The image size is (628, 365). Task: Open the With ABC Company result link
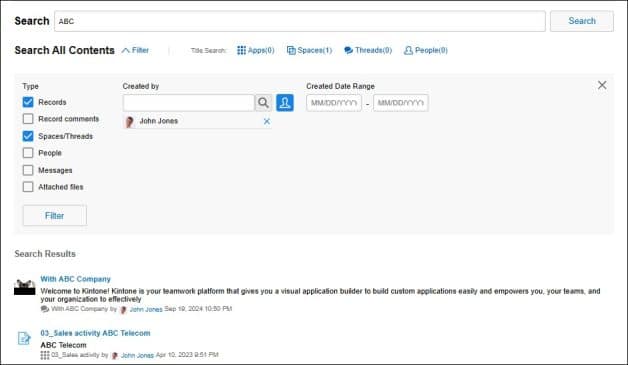coord(75,279)
